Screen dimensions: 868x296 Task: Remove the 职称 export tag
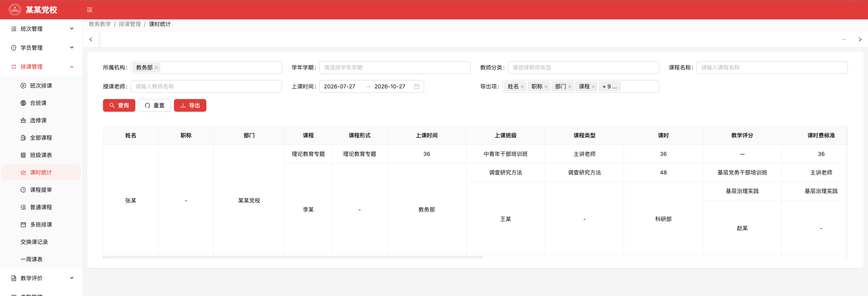tap(546, 87)
